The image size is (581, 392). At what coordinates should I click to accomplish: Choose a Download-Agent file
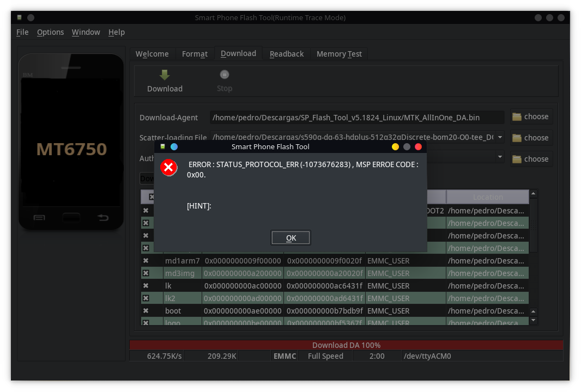(531, 117)
